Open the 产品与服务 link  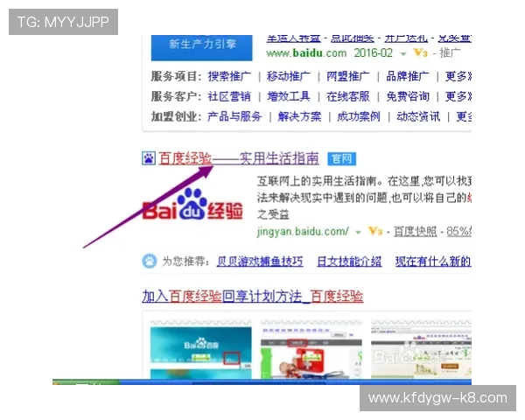click(x=234, y=116)
